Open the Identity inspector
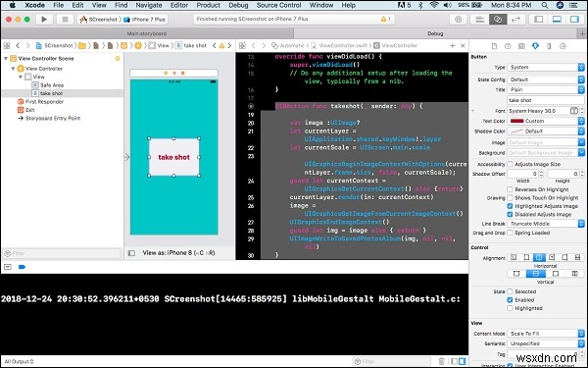The height and width of the screenshot is (368, 588). tap(521, 46)
